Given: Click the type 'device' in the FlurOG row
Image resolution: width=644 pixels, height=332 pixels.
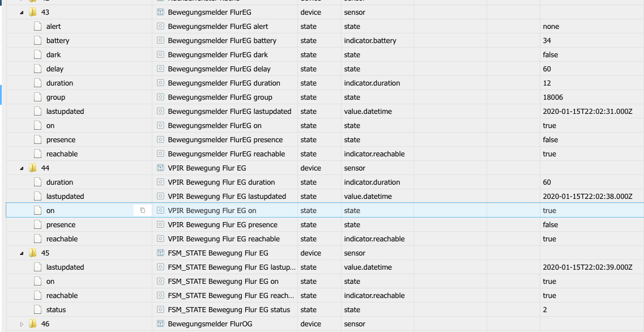Looking at the screenshot, I should pos(311,324).
